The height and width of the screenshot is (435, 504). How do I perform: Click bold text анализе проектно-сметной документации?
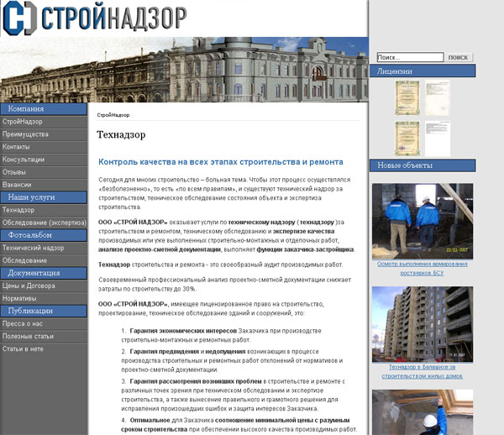(160, 249)
